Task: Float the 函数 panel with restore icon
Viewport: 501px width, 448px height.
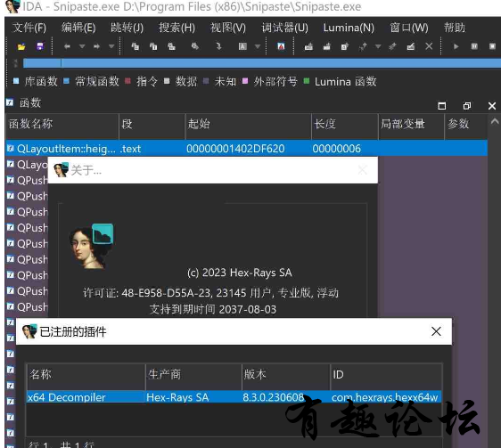Action: [467, 106]
